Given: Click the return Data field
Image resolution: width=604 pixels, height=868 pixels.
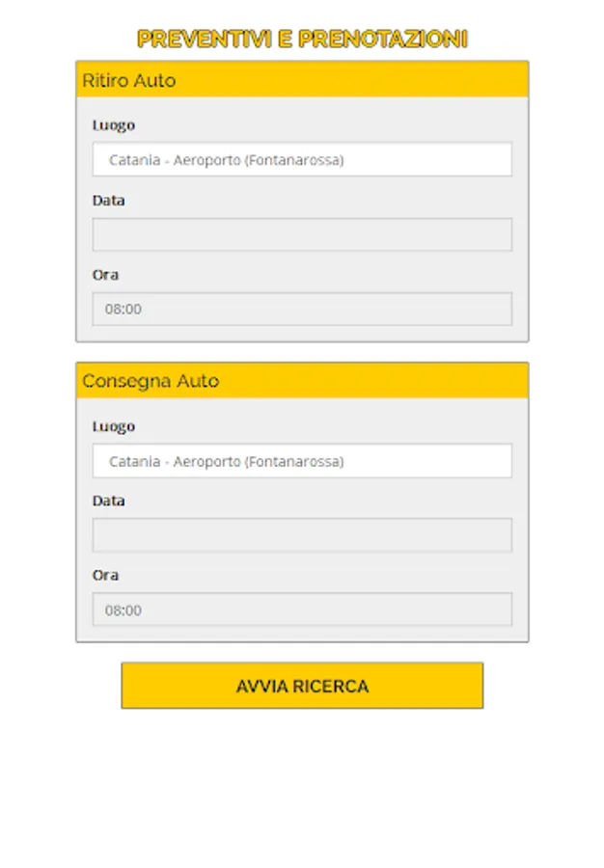Looking at the screenshot, I should point(301,535).
